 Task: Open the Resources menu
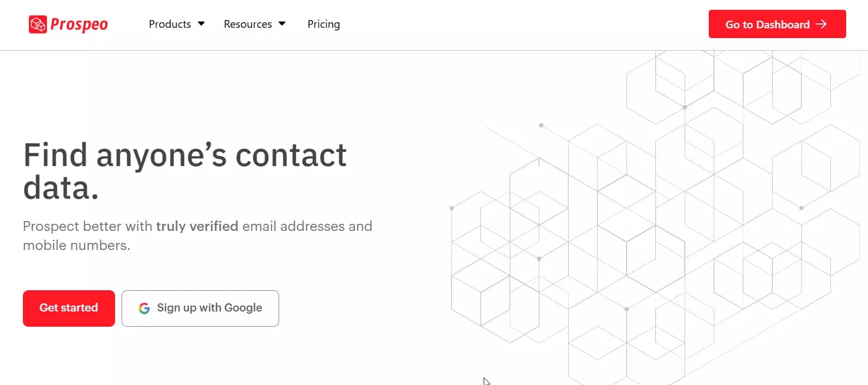click(248, 24)
